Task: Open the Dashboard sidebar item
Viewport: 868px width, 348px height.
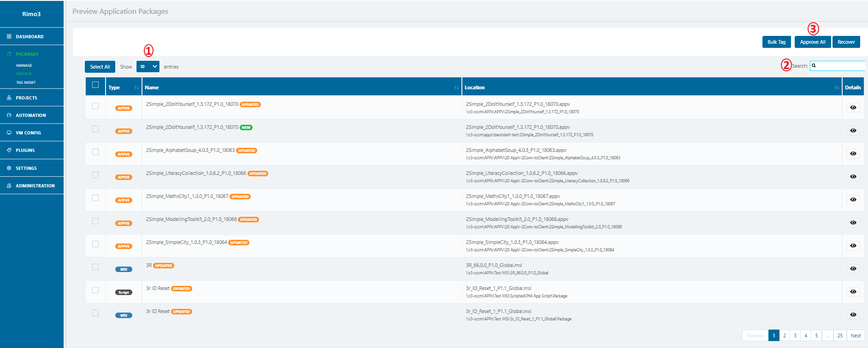Action: click(x=32, y=36)
